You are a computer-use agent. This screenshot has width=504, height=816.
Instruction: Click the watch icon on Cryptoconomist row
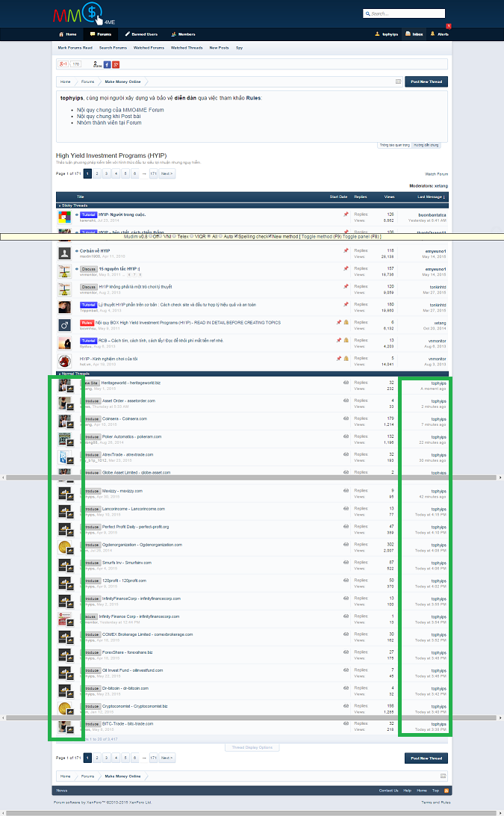(346, 705)
